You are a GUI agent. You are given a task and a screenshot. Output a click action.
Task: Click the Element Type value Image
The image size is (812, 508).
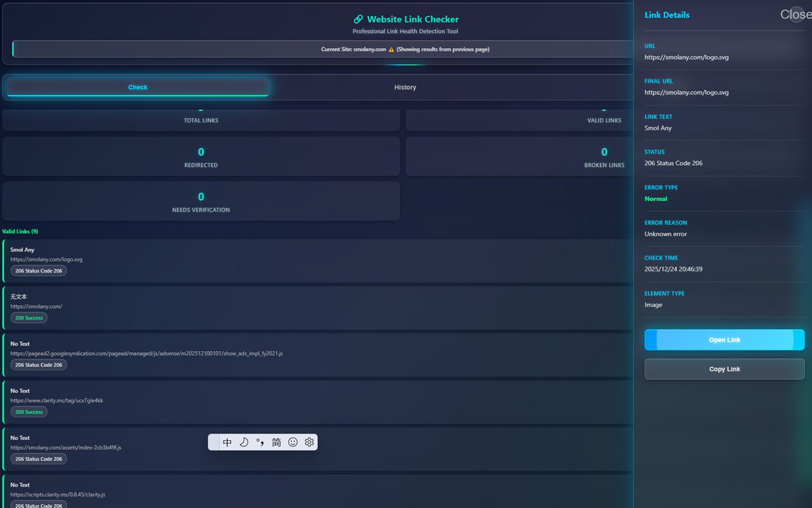coord(653,305)
